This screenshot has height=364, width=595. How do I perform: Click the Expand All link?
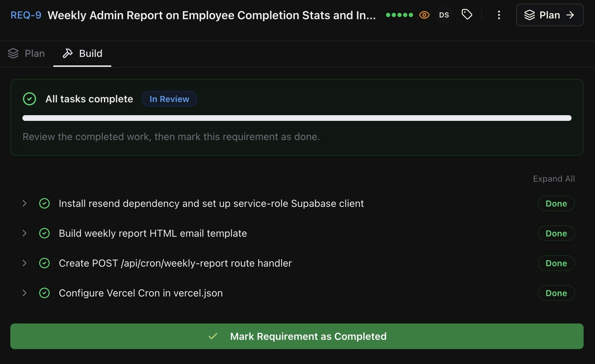click(554, 179)
